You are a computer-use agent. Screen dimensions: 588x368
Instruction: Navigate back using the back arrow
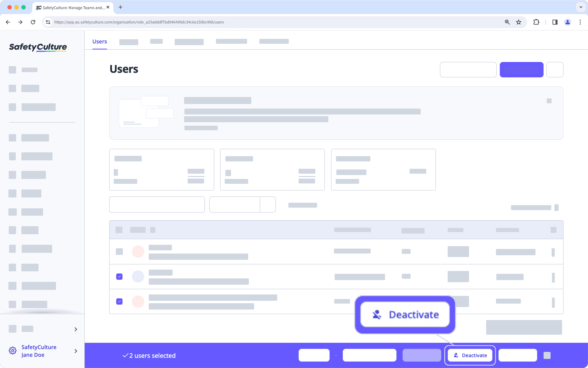click(x=8, y=22)
